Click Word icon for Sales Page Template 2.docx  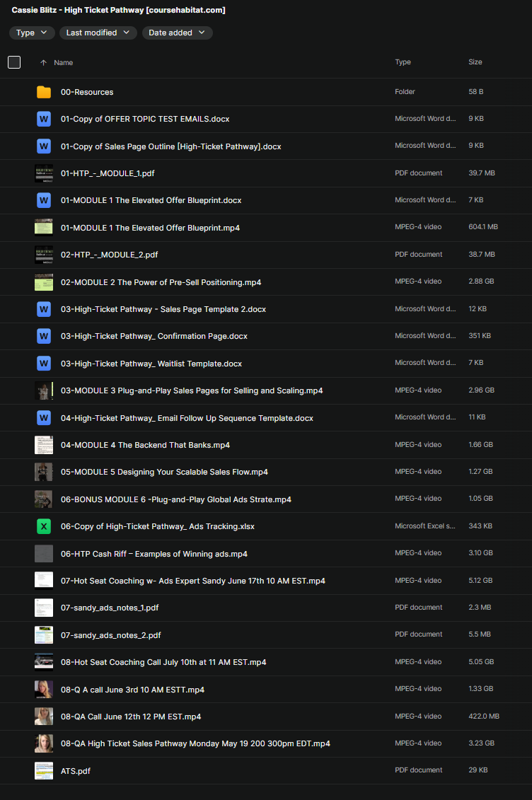click(44, 309)
